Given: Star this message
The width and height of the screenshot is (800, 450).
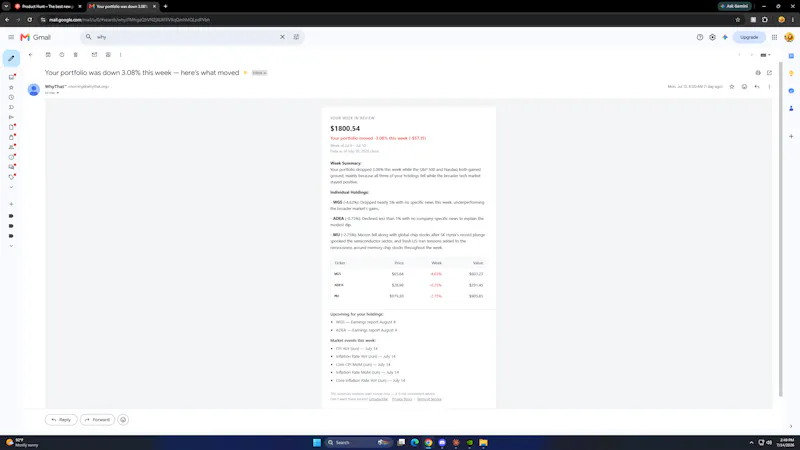Looking at the screenshot, I should 732,87.
